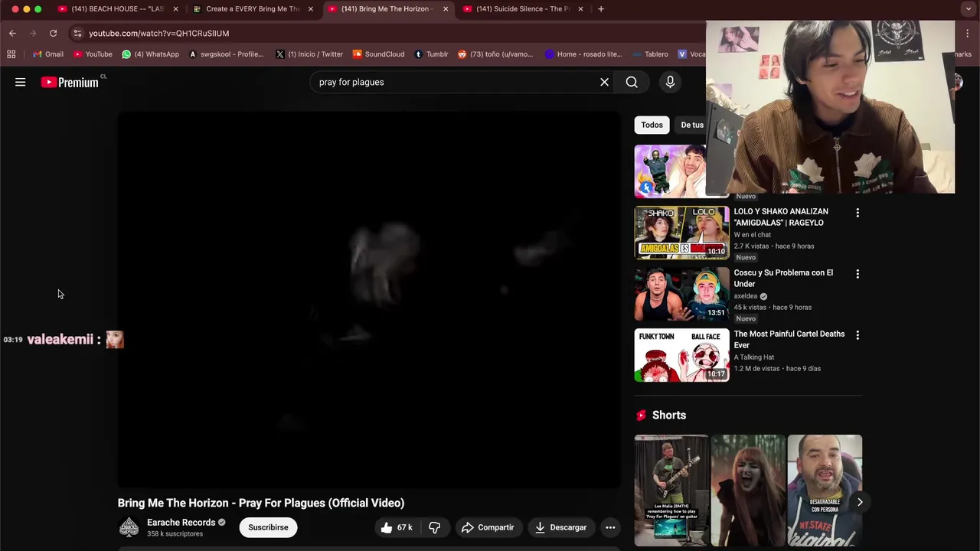Download the video with Descargar
The width and height of the screenshot is (980, 551).
561,527
